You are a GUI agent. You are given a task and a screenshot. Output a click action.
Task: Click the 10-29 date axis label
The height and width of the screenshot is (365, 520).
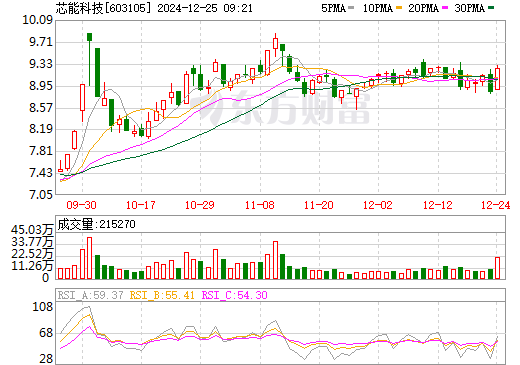(x=200, y=205)
